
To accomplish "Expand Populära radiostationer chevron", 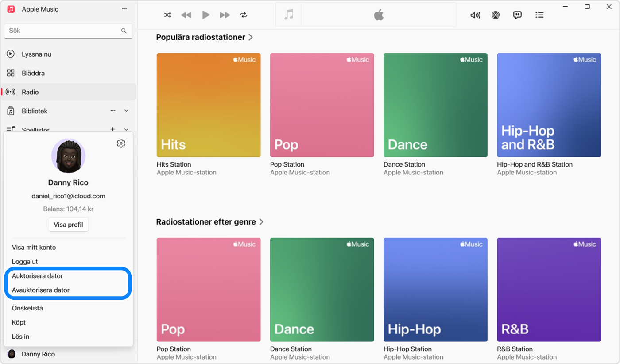I will pos(251,37).
